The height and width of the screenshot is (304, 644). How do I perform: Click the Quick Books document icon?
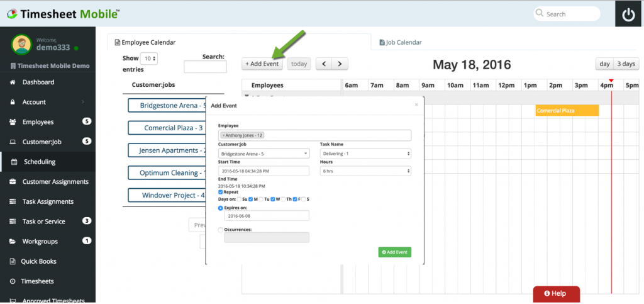13,261
